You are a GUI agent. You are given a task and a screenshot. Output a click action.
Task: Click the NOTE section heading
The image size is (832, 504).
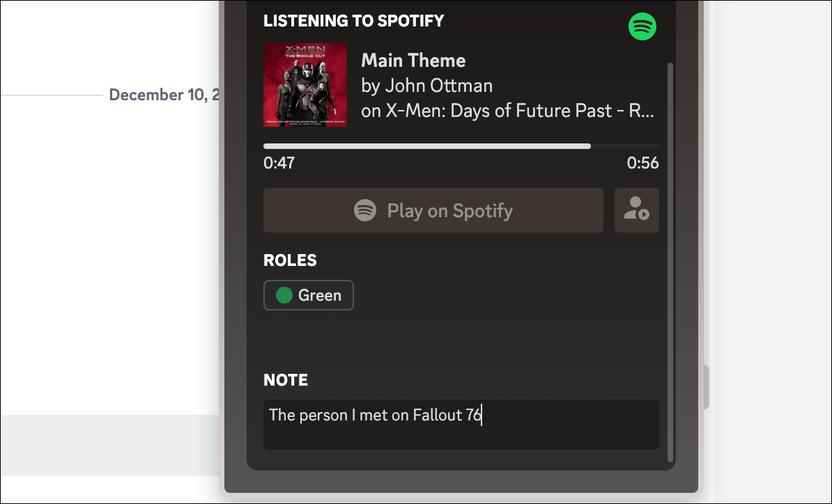[286, 380]
